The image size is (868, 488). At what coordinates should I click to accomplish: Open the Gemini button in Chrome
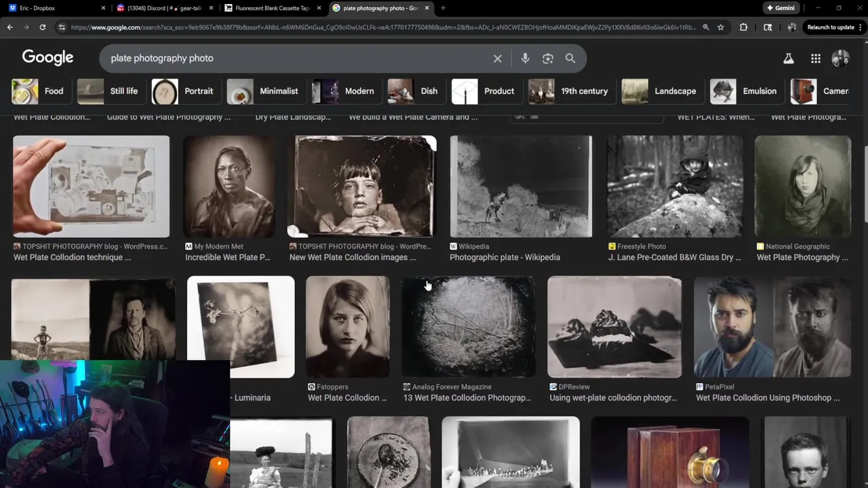[781, 8]
